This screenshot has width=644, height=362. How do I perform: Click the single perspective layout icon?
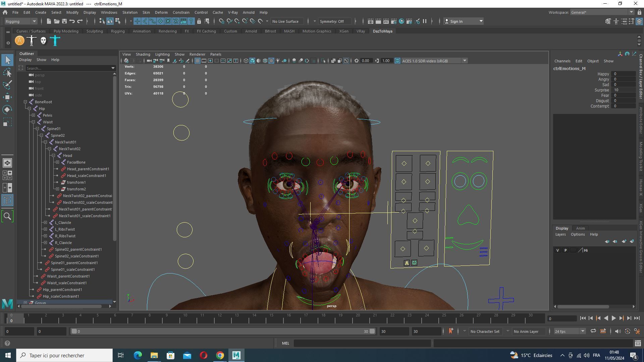tap(7, 163)
